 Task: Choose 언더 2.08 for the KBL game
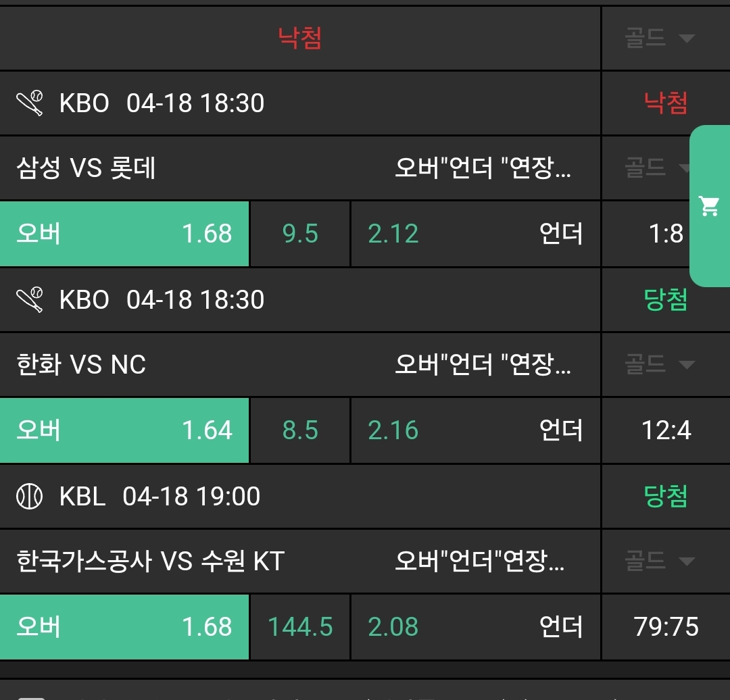pos(475,627)
